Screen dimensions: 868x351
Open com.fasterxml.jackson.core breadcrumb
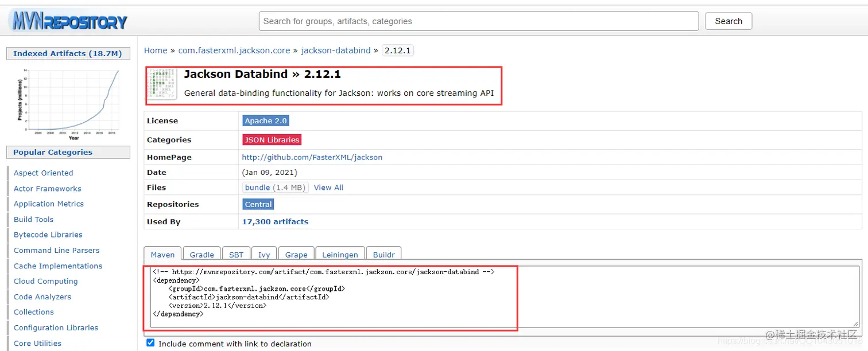pyautogui.click(x=234, y=50)
